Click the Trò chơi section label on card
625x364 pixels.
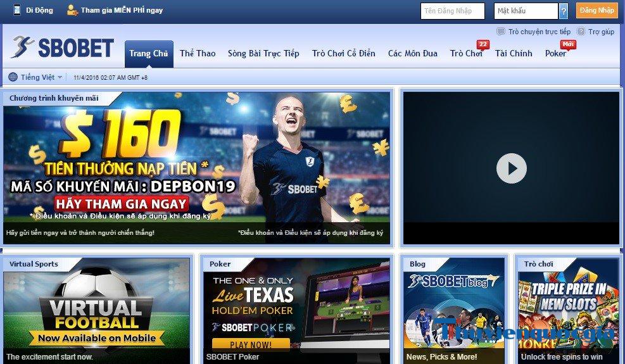(538, 264)
